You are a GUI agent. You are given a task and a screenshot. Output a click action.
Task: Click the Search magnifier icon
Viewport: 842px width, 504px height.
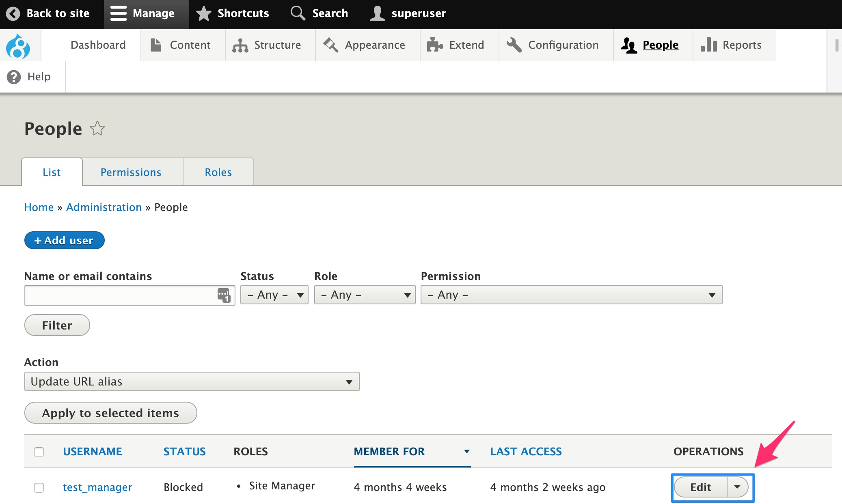(298, 13)
